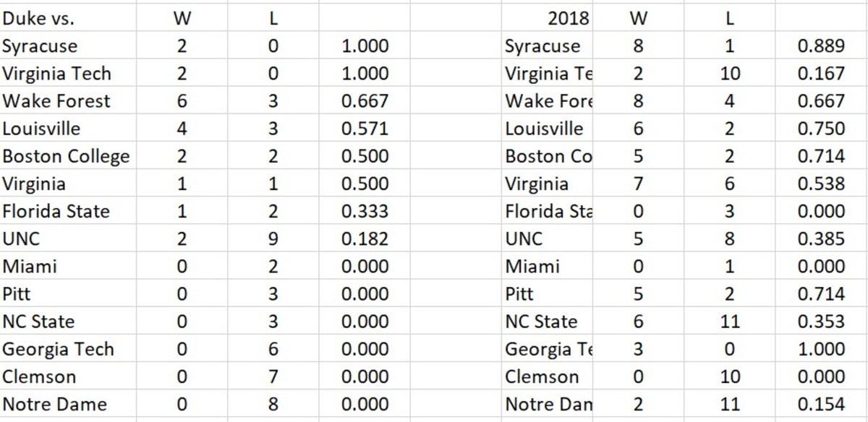This screenshot has width=868, height=422.
Task: Click Wake Forest's 0.667 left percentage
Action: pos(365,101)
